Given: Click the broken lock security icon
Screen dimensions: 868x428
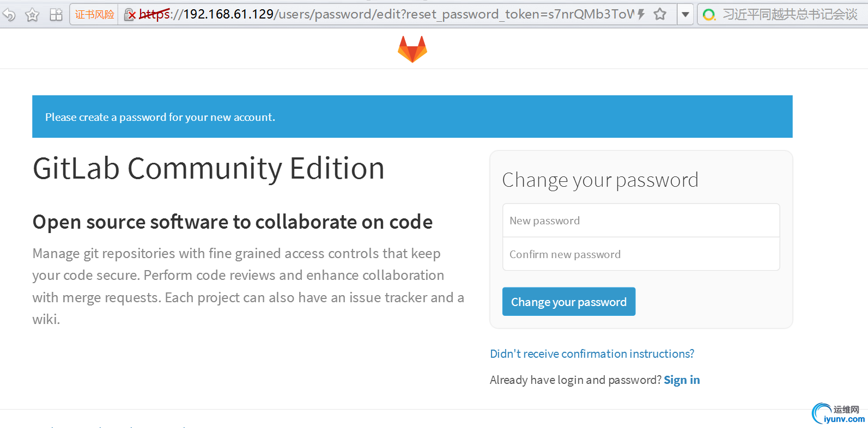Looking at the screenshot, I should [130, 15].
